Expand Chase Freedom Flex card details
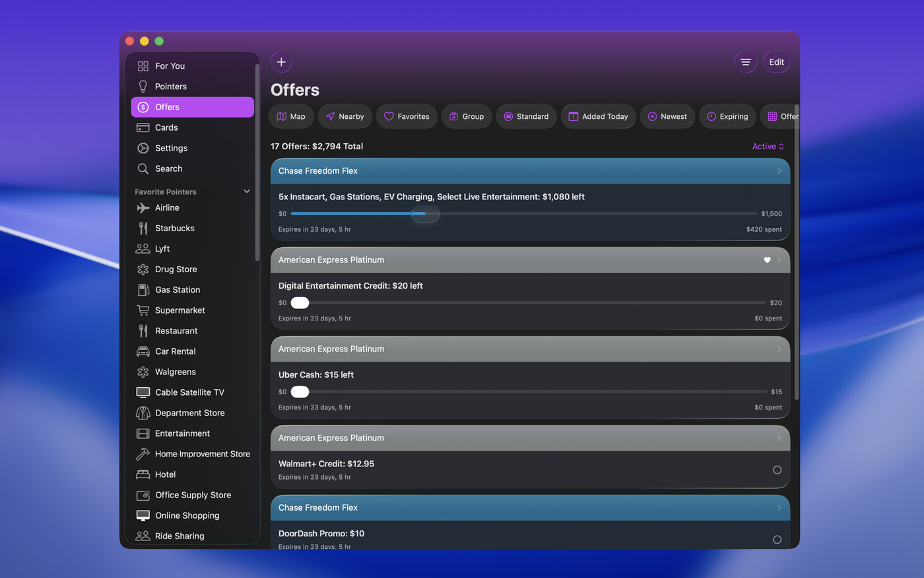Image resolution: width=924 pixels, height=578 pixels. [779, 171]
